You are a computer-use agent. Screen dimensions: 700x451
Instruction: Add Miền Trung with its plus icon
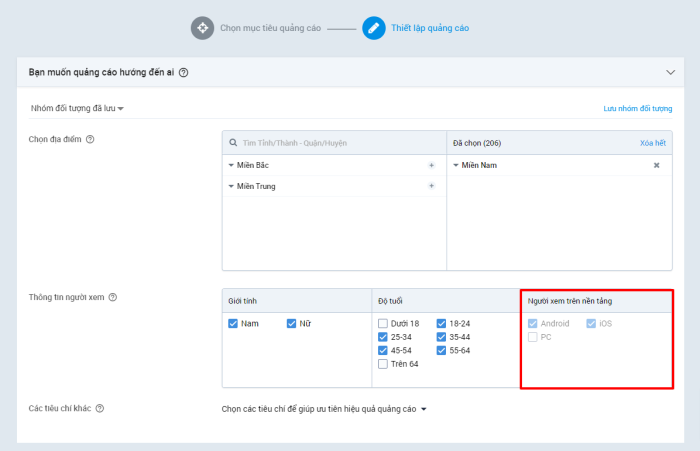[x=431, y=186]
